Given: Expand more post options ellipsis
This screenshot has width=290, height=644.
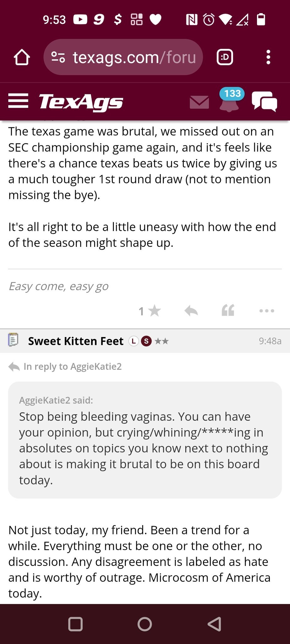Looking at the screenshot, I should pyautogui.click(x=267, y=311).
